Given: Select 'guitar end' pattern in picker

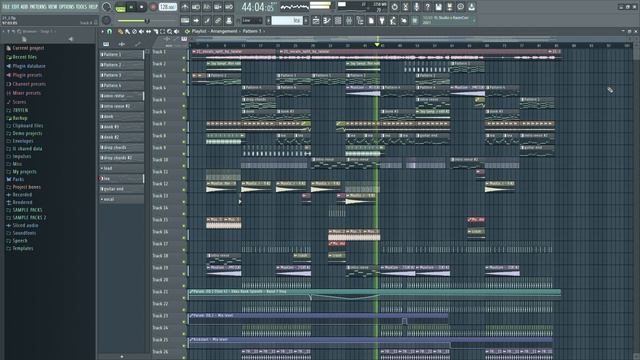Looking at the screenshot, I should click(122, 189).
